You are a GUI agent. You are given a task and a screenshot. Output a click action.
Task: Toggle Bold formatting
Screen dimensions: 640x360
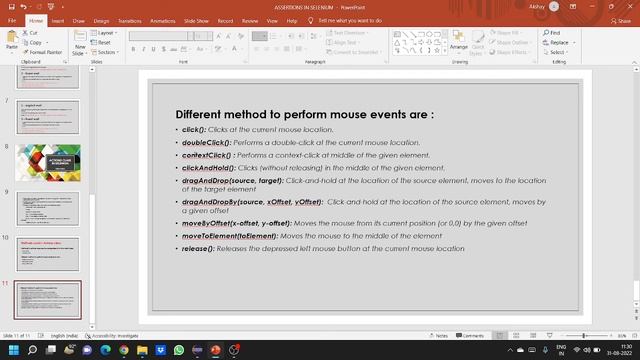click(133, 49)
